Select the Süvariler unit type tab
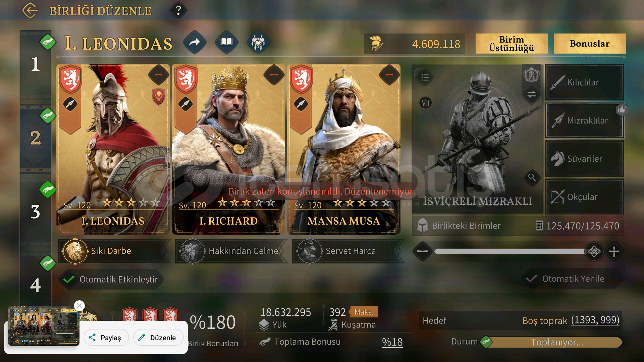The image size is (644, 362). click(584, 159)
